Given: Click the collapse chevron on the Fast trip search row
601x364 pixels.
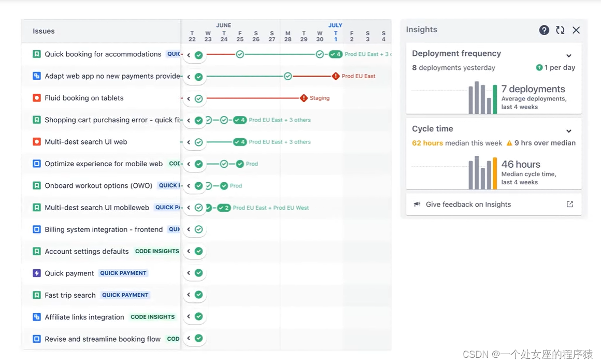Looking at the screenshot, I should [x=190, y=295].
